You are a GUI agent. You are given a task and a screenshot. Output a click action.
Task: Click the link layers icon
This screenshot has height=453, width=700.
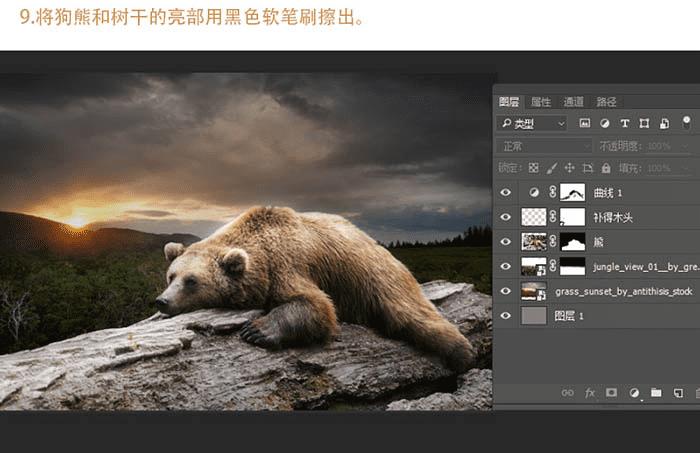tap(567, 393)
